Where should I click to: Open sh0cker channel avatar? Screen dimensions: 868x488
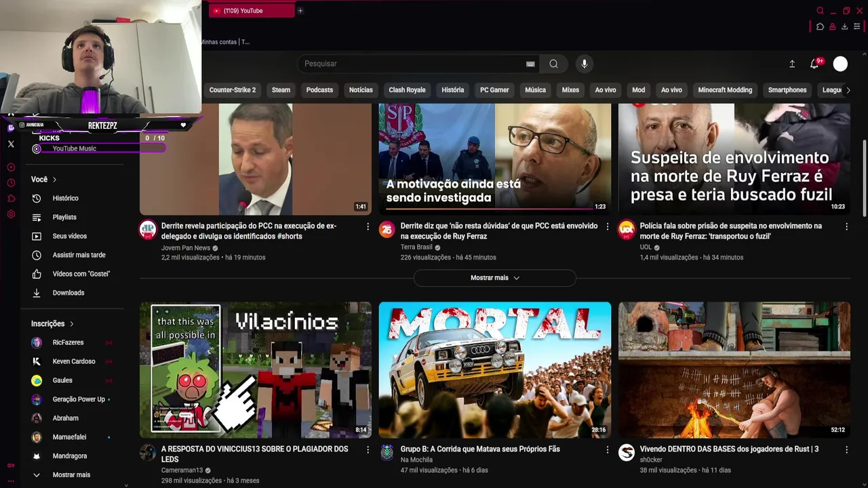tap(627, 453)
